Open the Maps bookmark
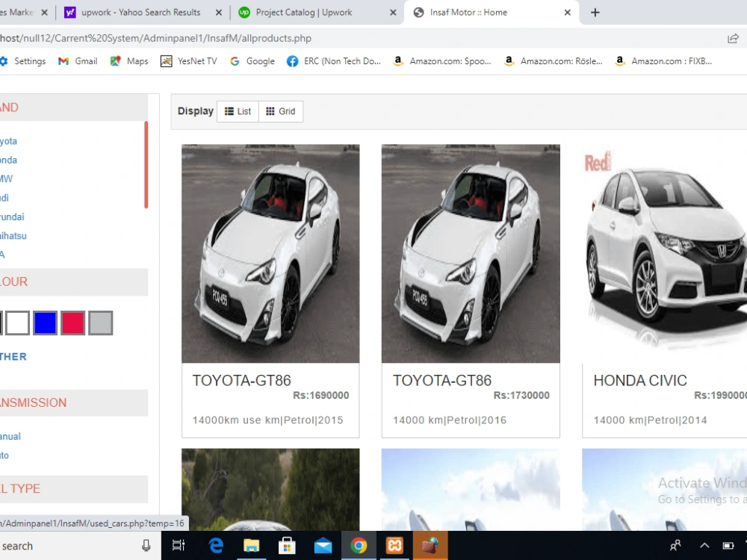This screenshot has width=747, height=560. (x=129, y=61)
